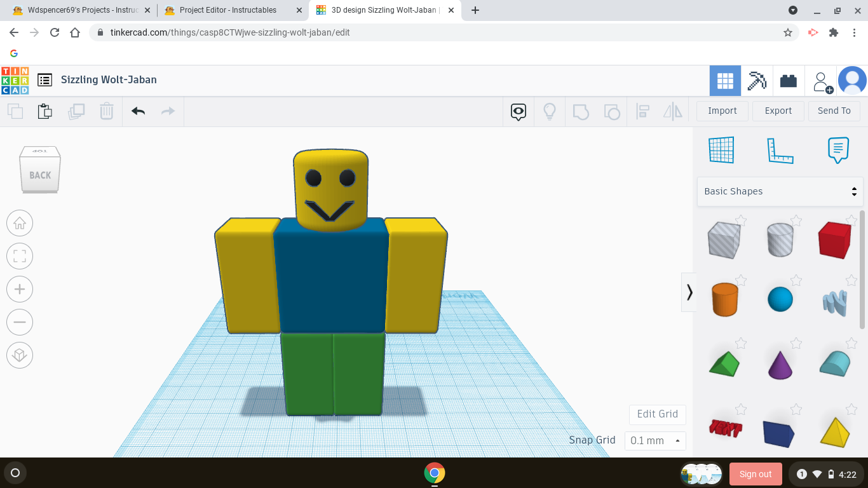Switch to 3D design grid view
This screenshot has width=868, height=488.
[x=725, y=81]
